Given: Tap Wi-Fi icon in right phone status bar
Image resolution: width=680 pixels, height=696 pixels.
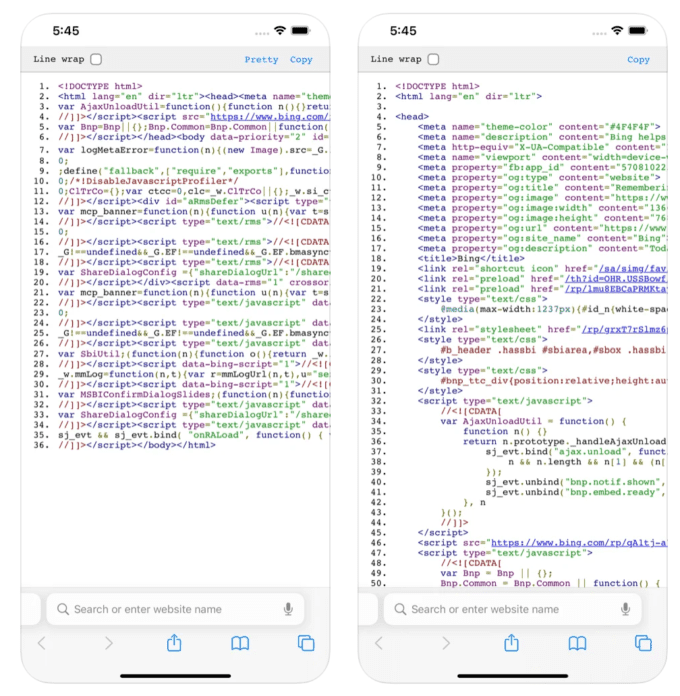Looking at the screenshot, I should (617, 30).
